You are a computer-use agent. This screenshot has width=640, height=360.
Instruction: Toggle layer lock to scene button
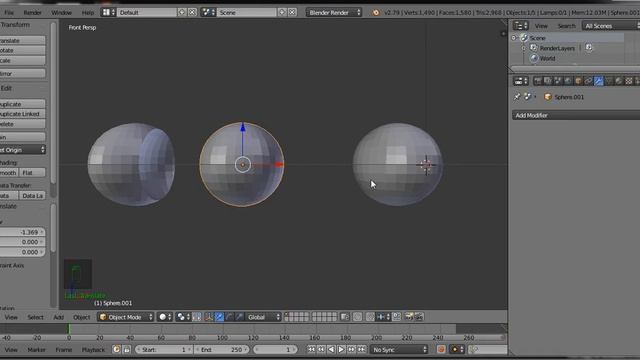click(345, 317)
